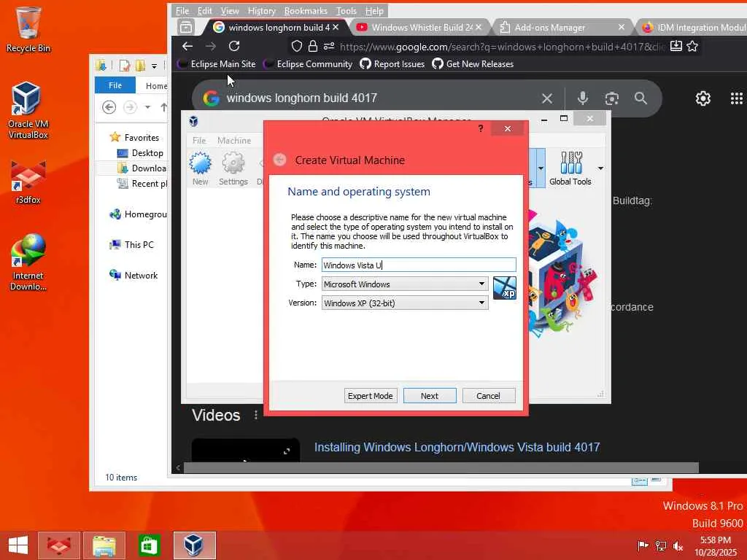Close the windows longhorn build tab
Image resolution: width=747 pixels, height=560 pixels.
(x=336, y=27)
